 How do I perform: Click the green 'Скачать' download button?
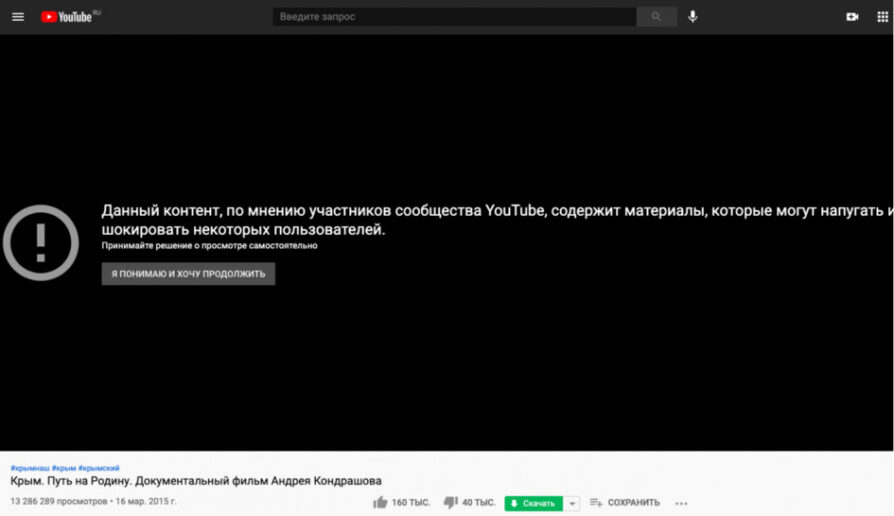tap(533, 503)
